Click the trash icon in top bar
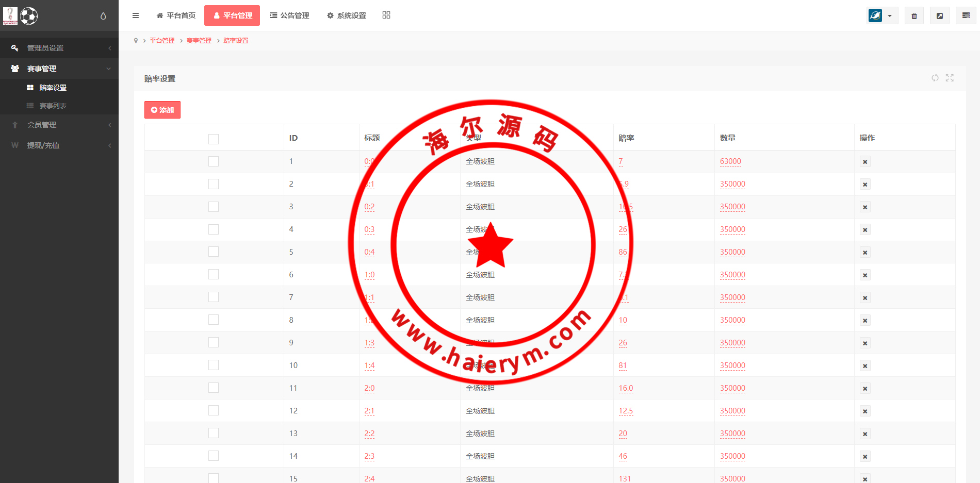Viewport: 980px width, 483px height. tap(914, 16)
